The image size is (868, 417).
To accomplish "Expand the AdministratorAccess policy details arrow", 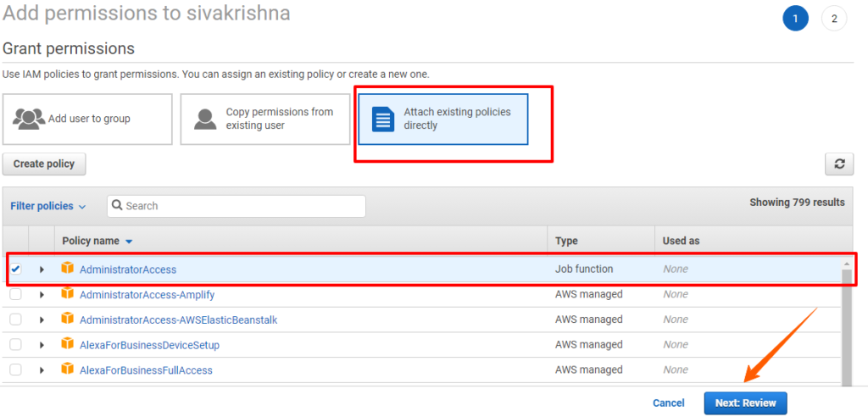I will tap(42, 270).
